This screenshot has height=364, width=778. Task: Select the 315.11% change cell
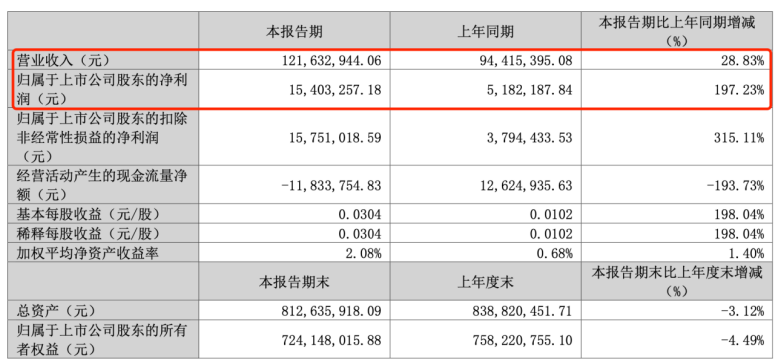click(739, 137)
